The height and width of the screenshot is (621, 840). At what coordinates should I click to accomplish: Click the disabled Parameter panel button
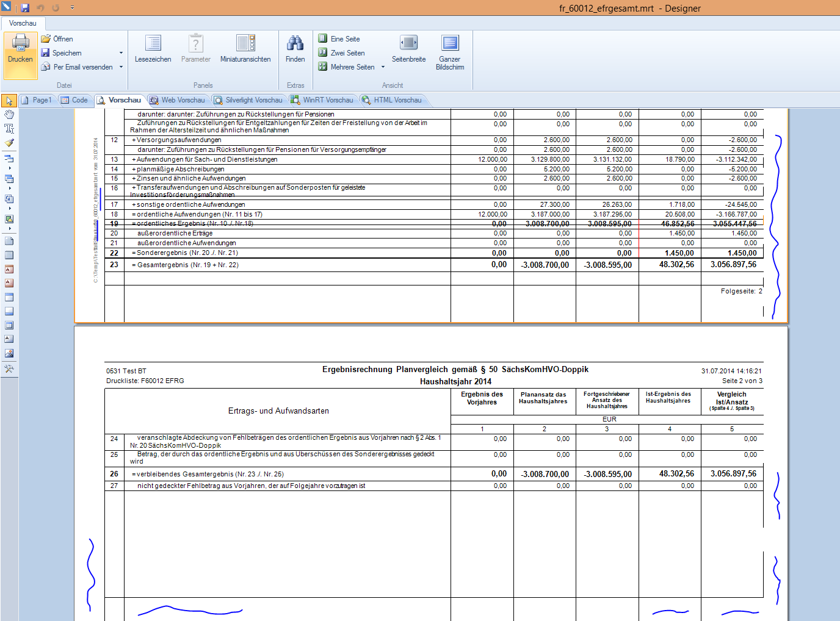[195, 49]
